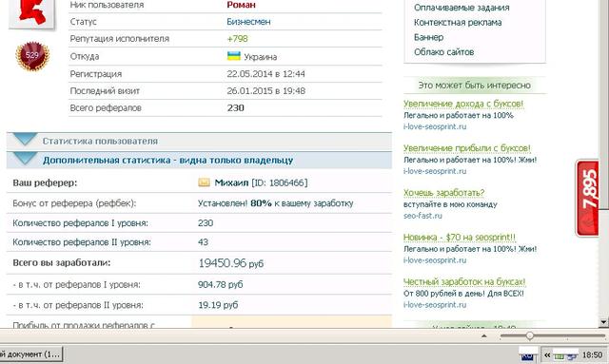Click the 529 rating badge icon

[x=32, y=56]
